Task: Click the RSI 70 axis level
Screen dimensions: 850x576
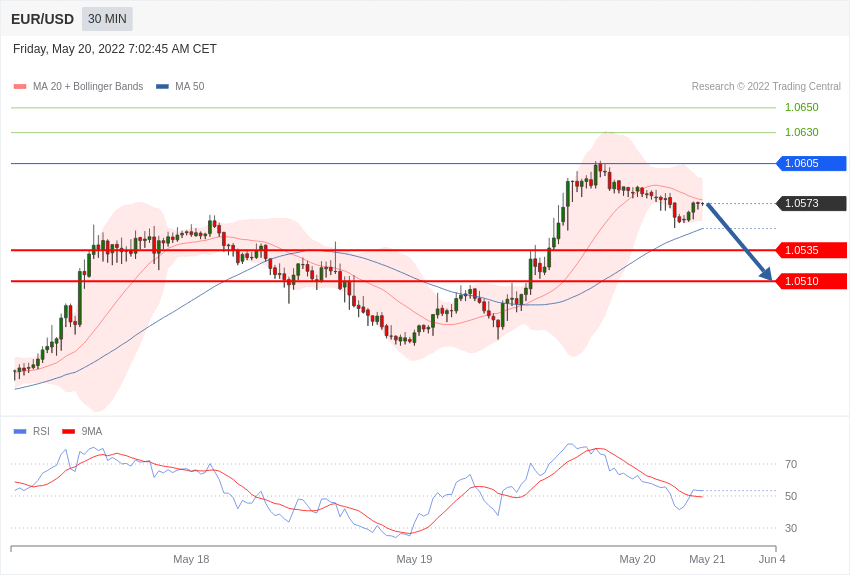Action: coord(791,464)
